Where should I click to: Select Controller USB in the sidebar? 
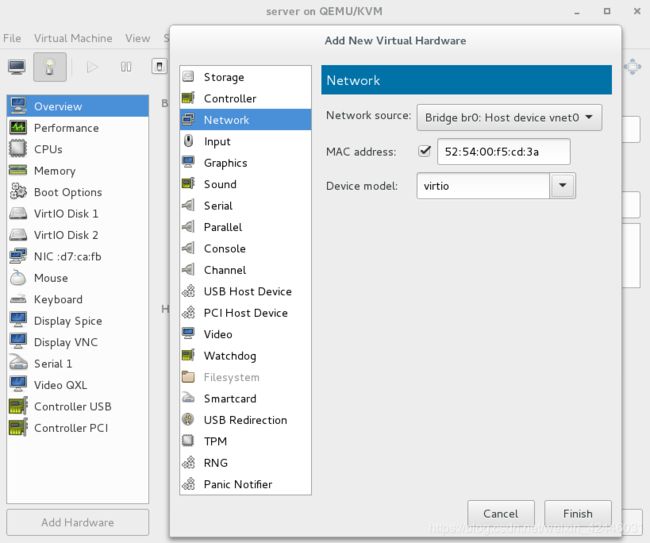pos(78,407)
